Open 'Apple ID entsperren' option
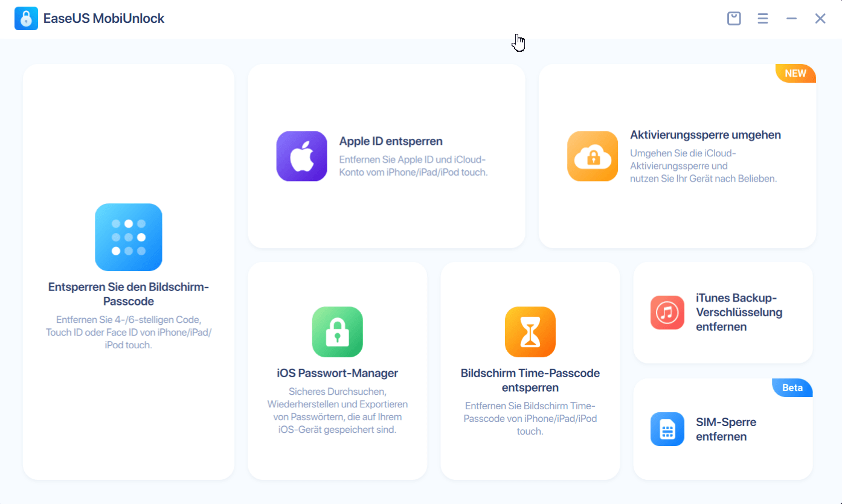The image size is (842, 504). 391,141
